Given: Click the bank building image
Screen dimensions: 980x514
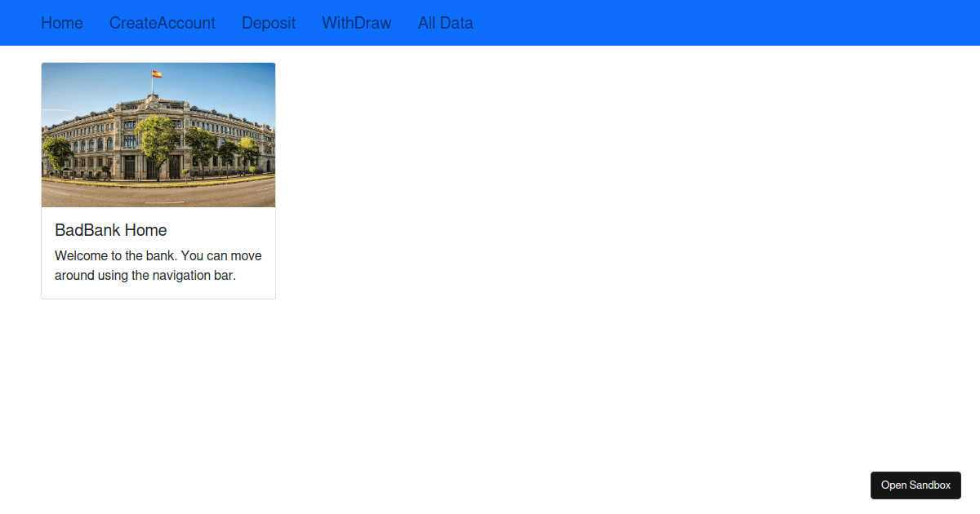Looking at the screenshot, I should click(158, 135).
